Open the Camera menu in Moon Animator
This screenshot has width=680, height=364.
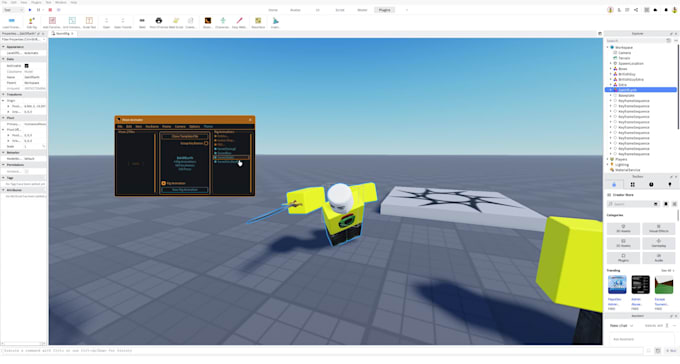coord(180,127)
